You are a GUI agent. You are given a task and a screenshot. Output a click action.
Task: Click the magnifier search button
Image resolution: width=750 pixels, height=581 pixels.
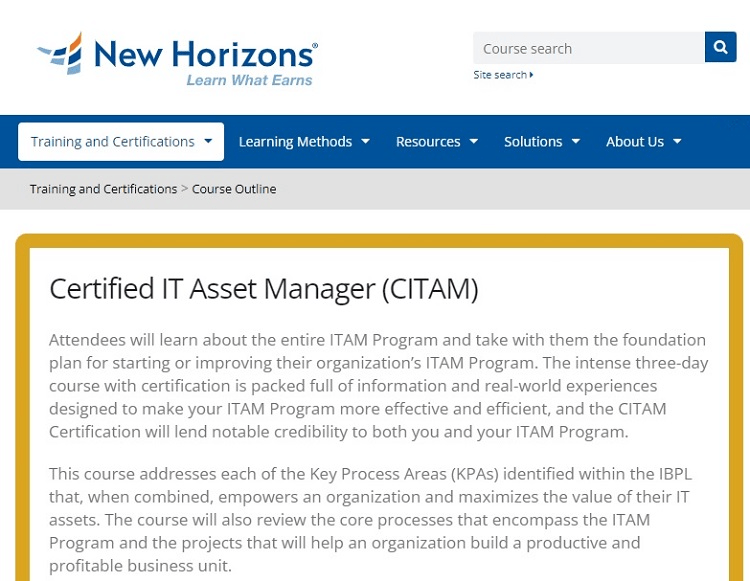[720, 47]
